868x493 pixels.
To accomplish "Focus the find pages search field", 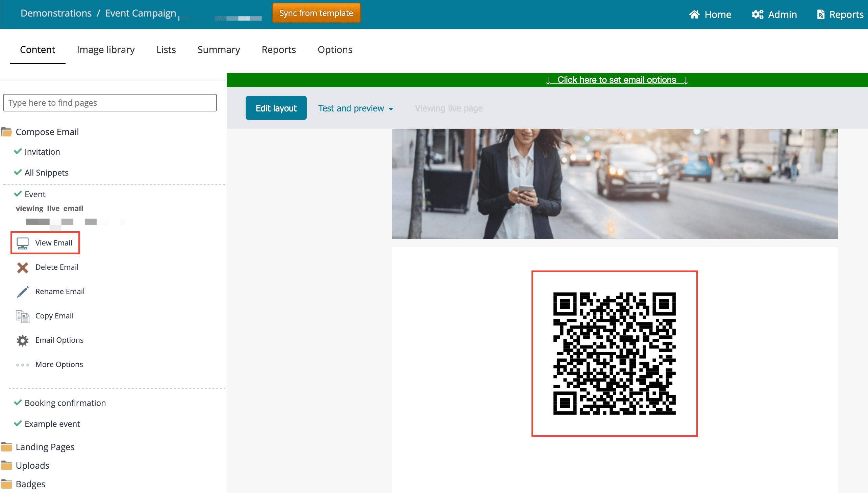I will point(110,103).
